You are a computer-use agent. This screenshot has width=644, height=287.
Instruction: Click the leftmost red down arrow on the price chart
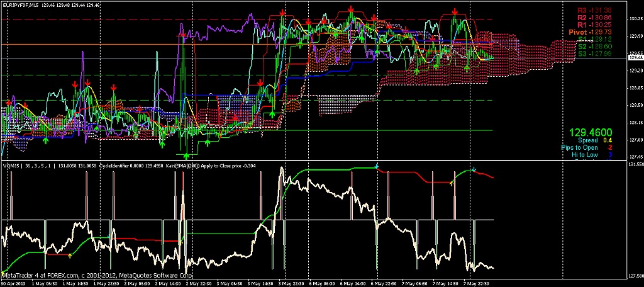point(9,103)
